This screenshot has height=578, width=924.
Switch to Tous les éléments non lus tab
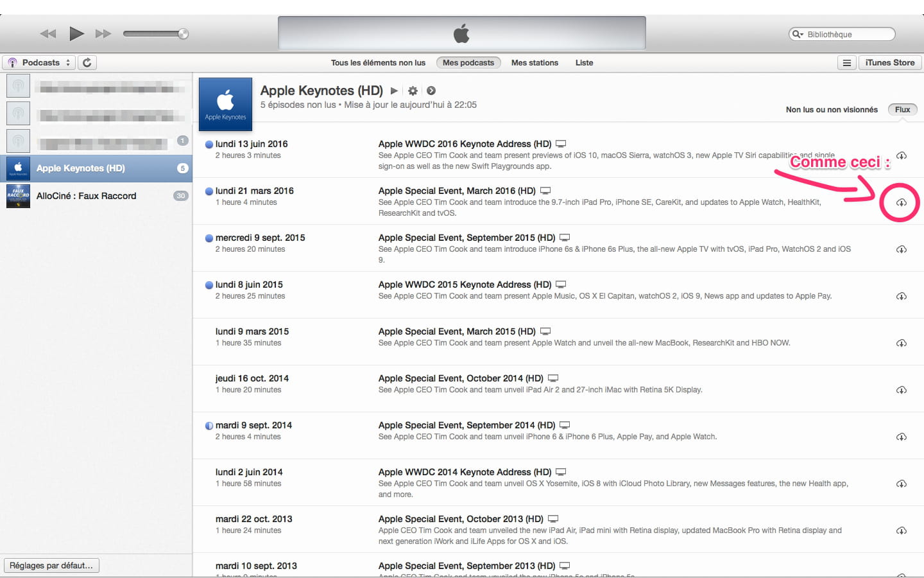[x=378, y=62]
